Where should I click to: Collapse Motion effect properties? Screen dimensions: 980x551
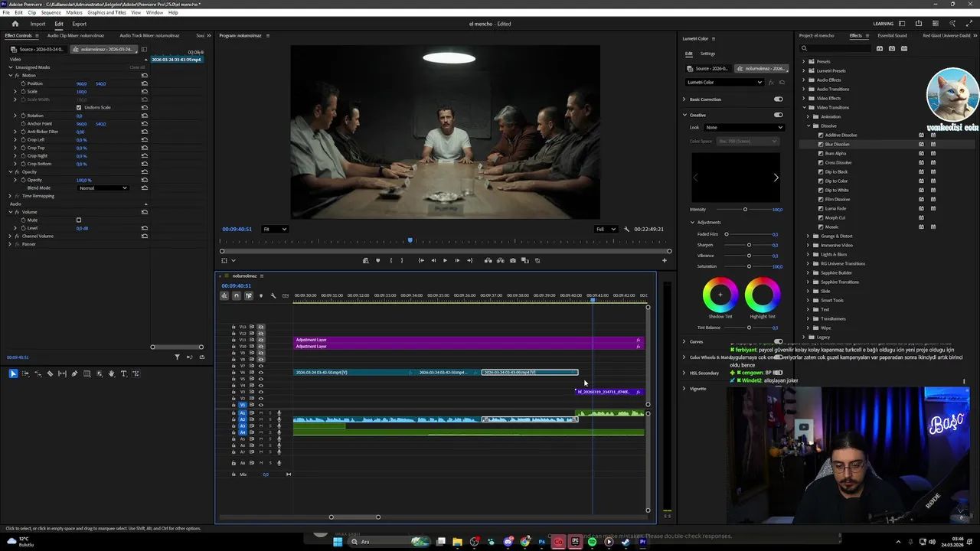click(10, 75)
